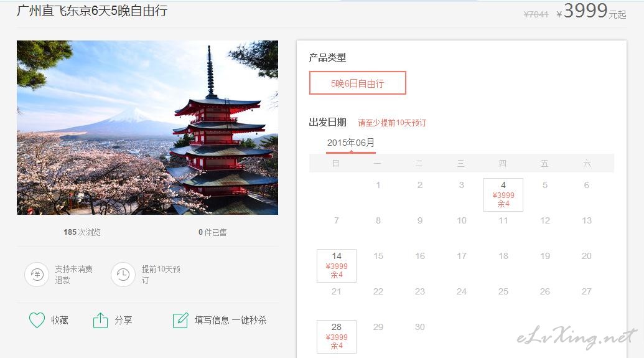Click the heart favorite icon
Image resolution: width=644 pixels, height=358 pixels.
coord(37,320)
